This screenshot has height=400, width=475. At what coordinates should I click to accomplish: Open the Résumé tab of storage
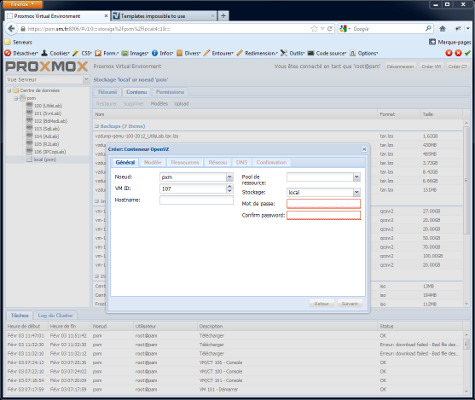coord(108,92)
